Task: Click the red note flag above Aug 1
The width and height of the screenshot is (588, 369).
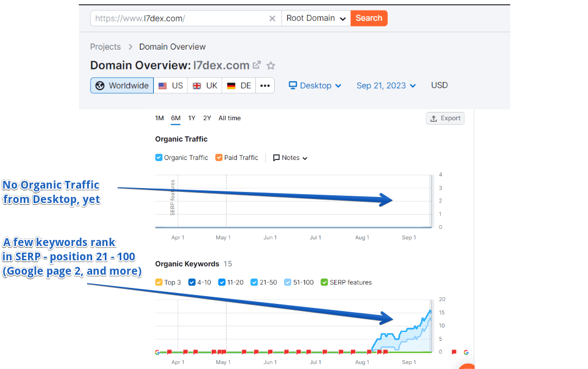Action: pyautogui.click(x=370, y=352)
